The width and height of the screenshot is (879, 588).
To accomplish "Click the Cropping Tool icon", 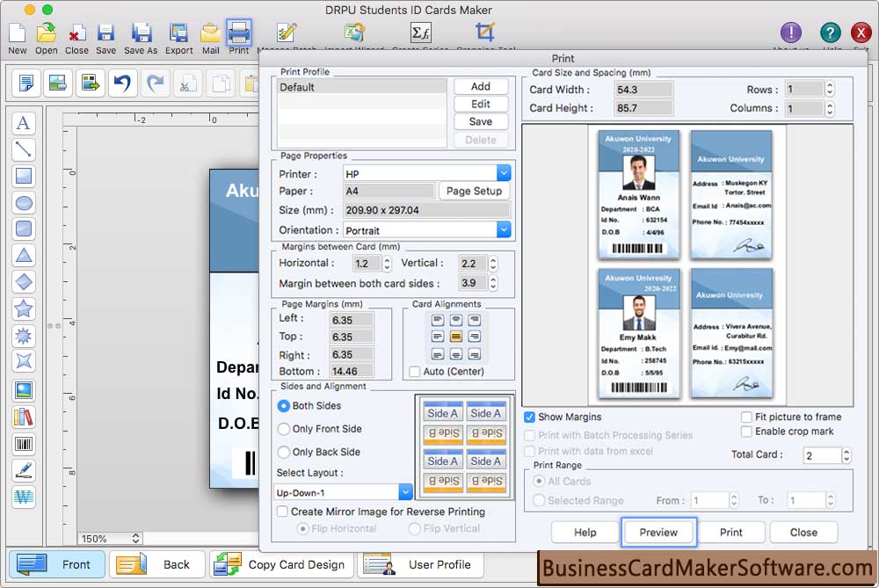I will (x=485, y=32).
